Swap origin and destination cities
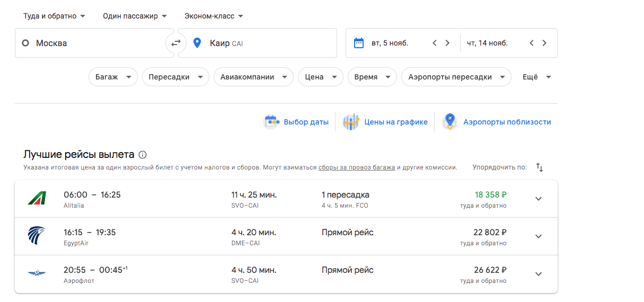The image size is (644, 302). point(176,43)
